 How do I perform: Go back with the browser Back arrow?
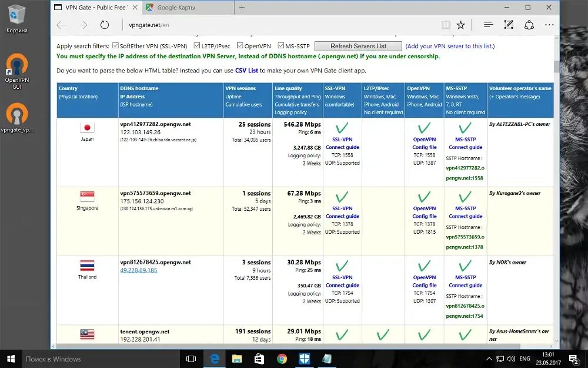[x=61, y=25]
